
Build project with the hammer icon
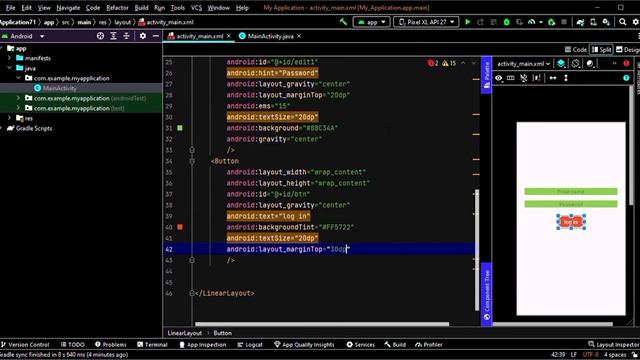pyautogui.click(x=343, y=22)
